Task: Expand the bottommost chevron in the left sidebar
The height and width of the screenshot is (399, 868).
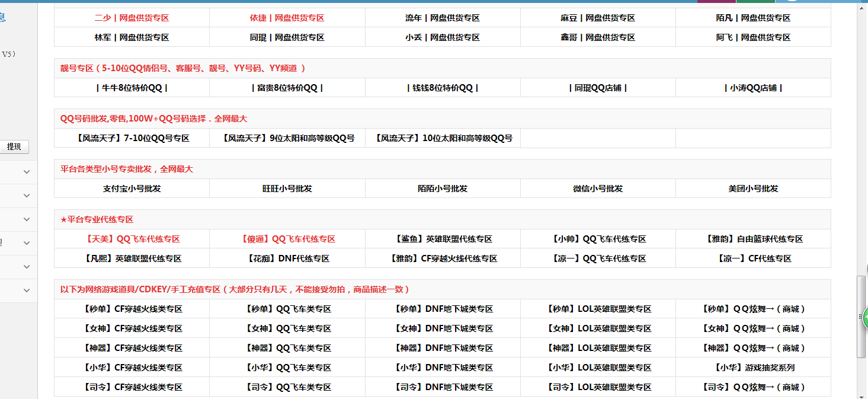Action: pos(27,291)
